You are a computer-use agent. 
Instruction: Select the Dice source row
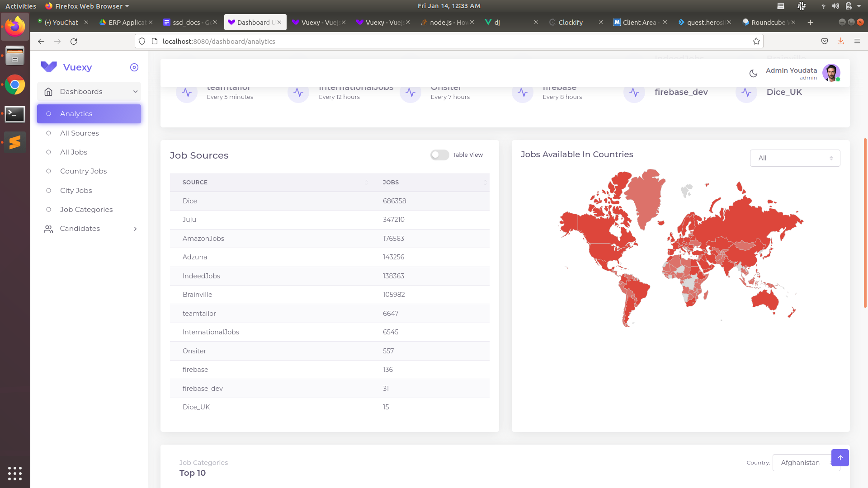(x=330, y=201)
